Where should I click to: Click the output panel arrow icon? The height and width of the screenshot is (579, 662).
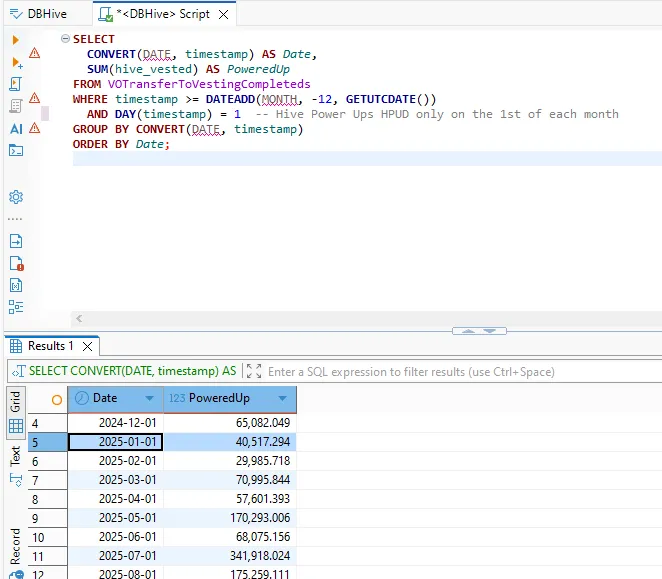[16, 241]
